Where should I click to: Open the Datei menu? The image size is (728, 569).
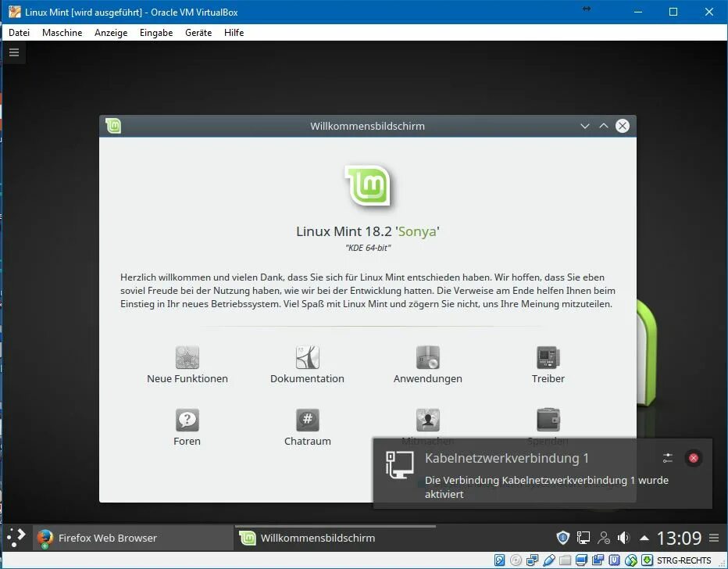click(19, 33)
